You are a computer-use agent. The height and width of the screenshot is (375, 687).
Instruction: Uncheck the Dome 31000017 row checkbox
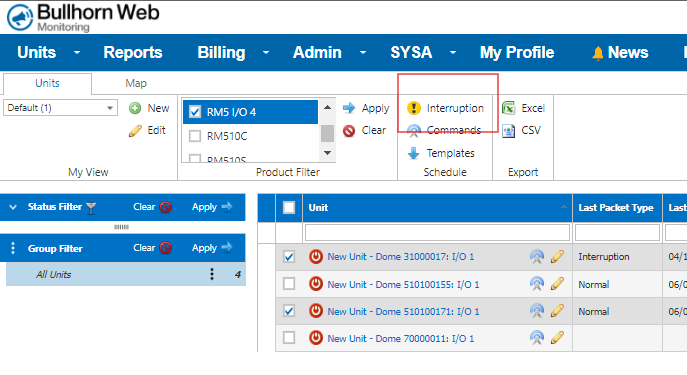point(289,257)
